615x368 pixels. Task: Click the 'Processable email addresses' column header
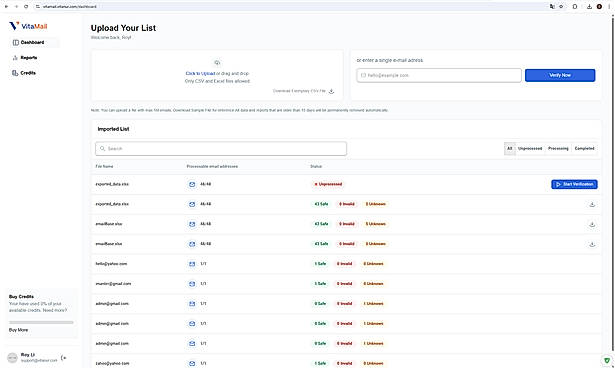coord(212,166)
